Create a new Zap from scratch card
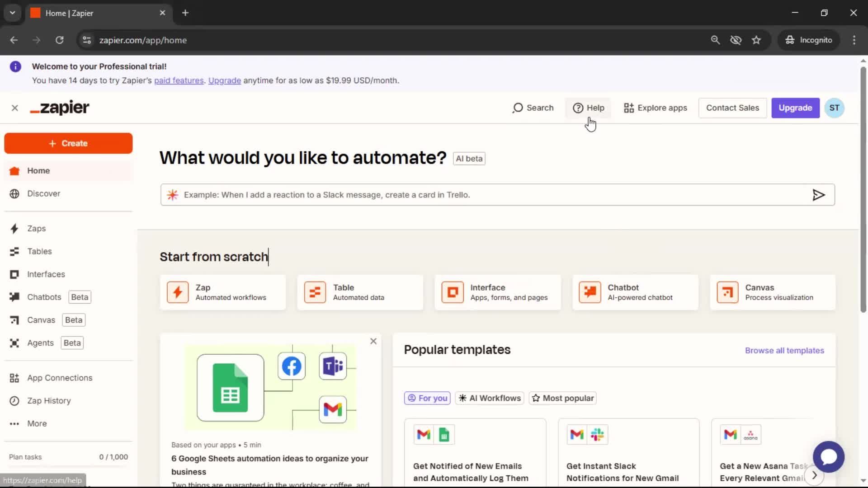 pyautogui.click(x=223, y=292)
